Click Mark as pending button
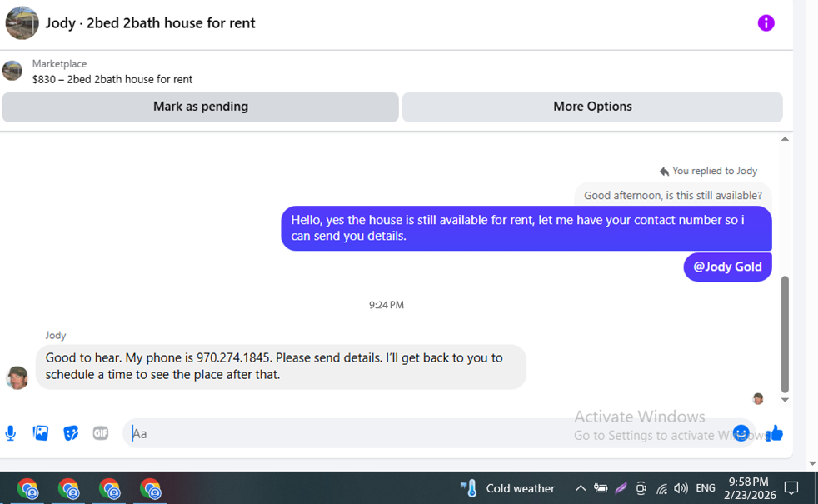Screen dimensions: 818x504 [200, 107]
